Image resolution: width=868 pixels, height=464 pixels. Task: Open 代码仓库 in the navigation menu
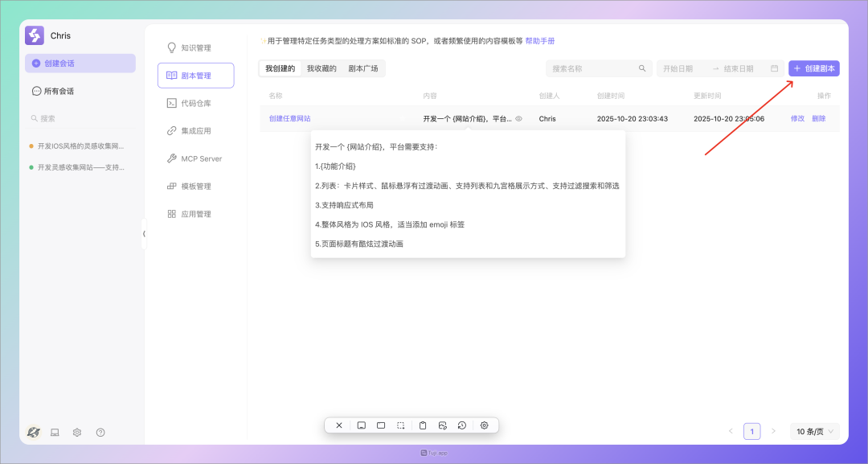pyautogui.click(x=195, y=103)
